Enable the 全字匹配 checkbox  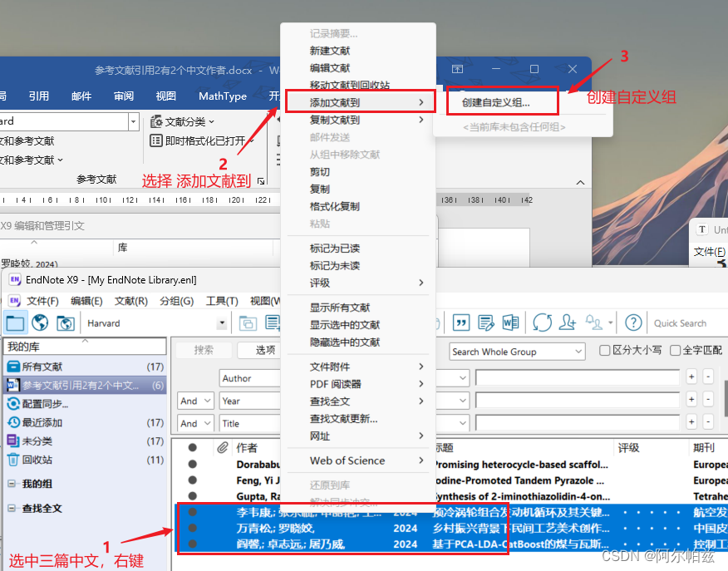click(x=675, y=350)
